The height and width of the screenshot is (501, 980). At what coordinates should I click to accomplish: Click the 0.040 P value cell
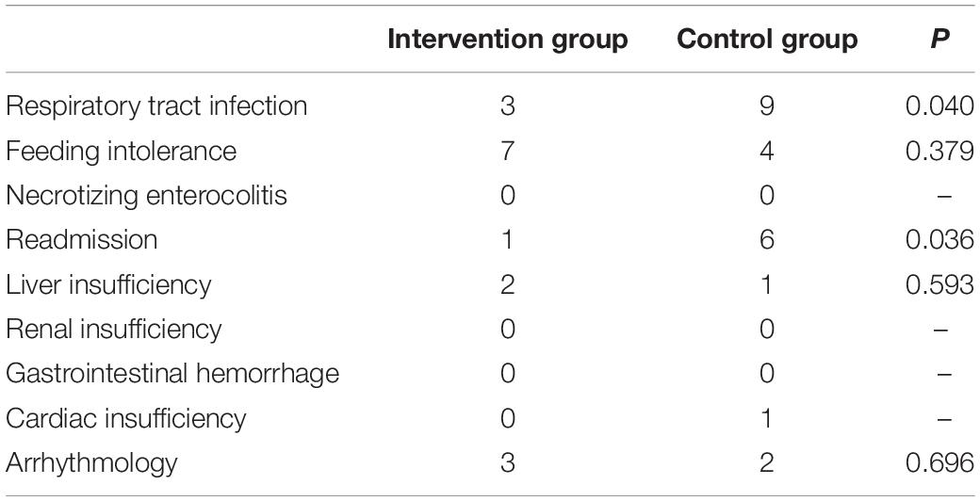tap(939, 106)
